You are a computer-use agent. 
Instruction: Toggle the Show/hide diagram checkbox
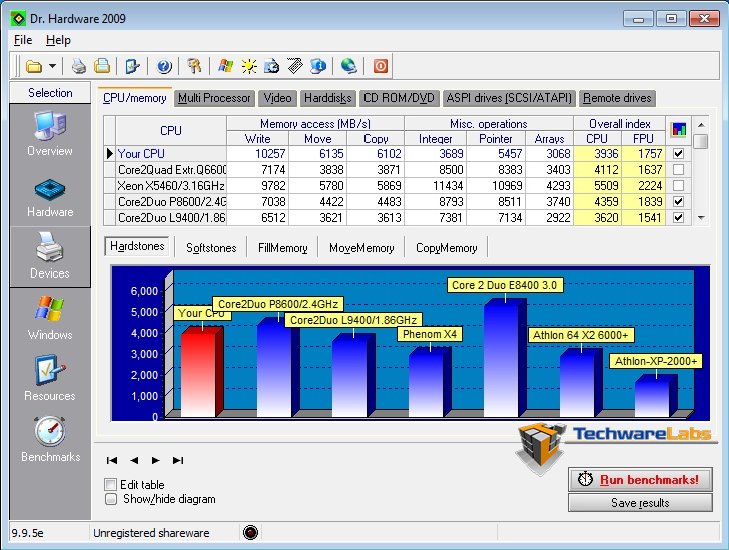111,499
